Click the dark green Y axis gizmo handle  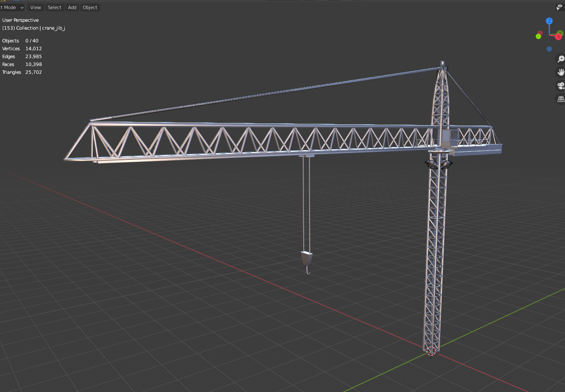[x=560, y=33]
